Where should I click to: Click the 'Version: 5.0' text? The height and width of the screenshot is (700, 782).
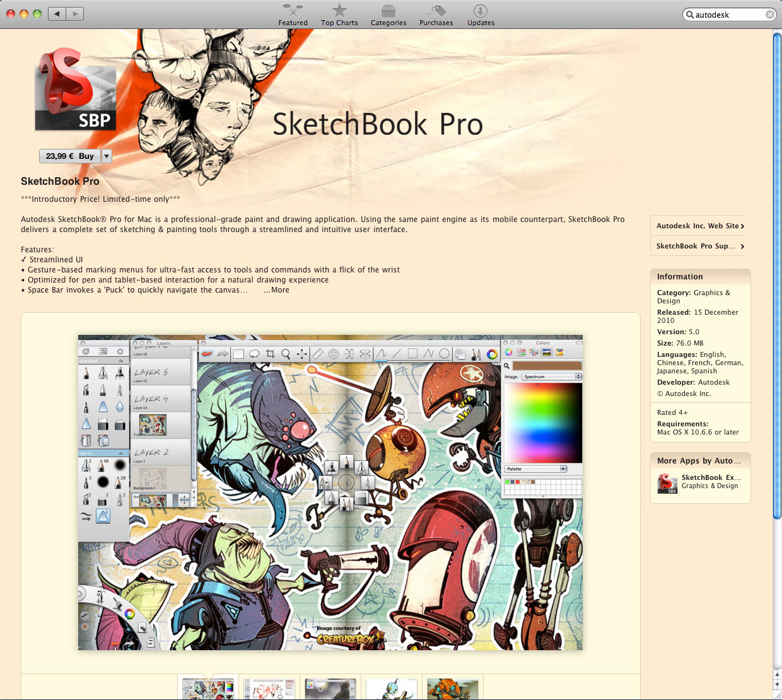(678, 332)
